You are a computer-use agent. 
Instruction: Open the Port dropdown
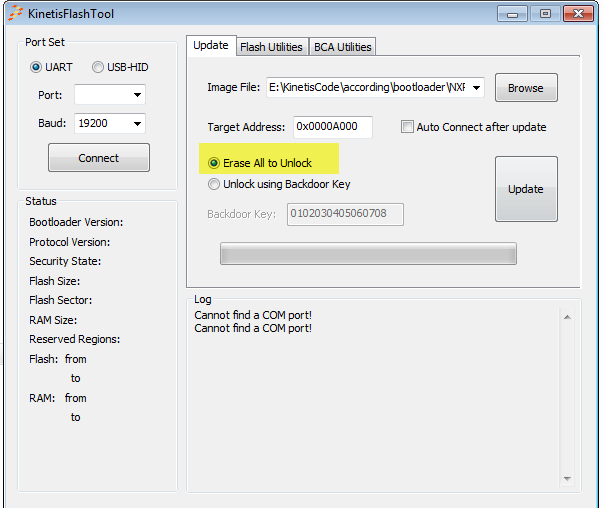click(x=137, y=95)
